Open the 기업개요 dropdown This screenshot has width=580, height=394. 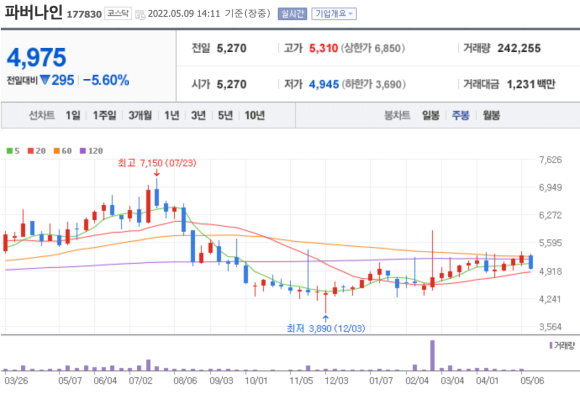pyautogui.click(x=334, y=14)
